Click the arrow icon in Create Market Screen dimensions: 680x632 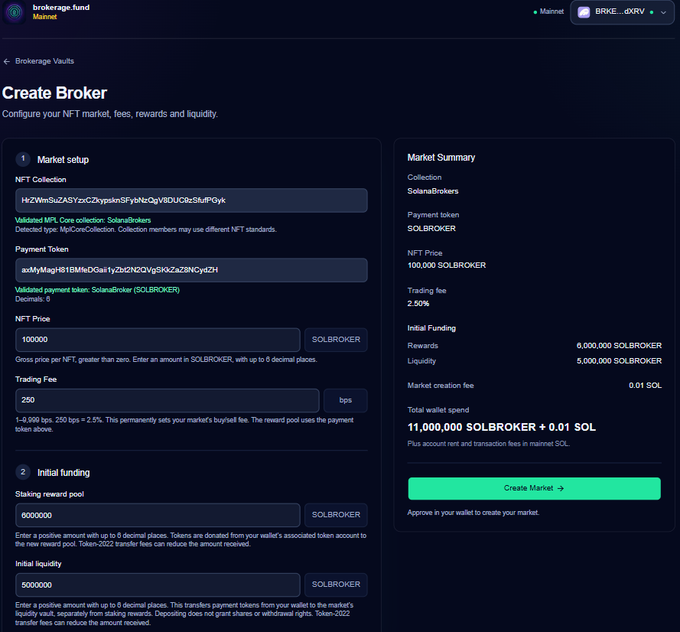point(561,488)
